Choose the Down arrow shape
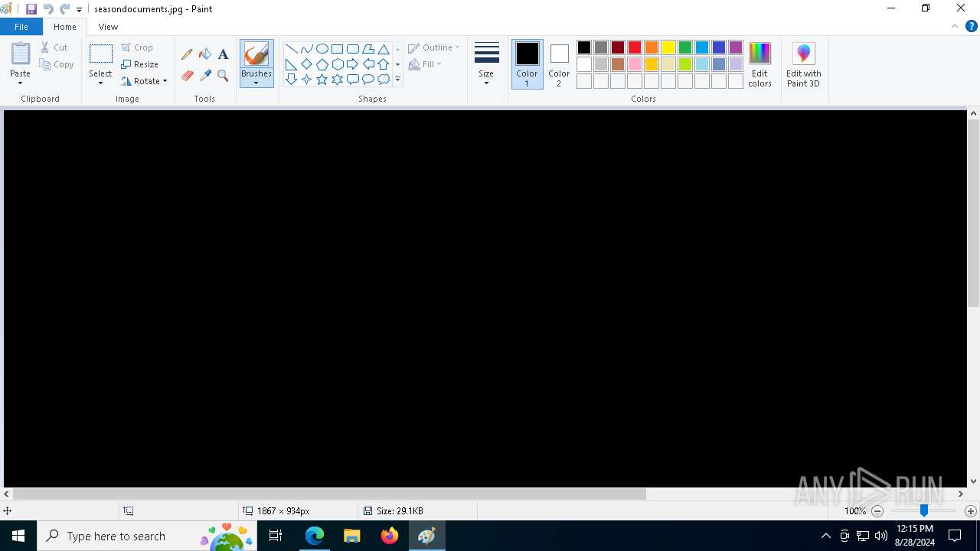980x551 pixels. [291, 80]
